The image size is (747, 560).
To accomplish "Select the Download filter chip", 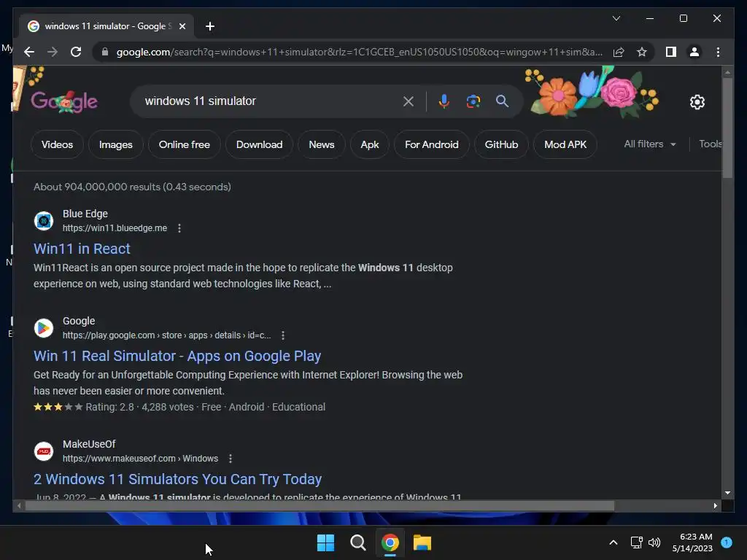I will [x=259, y=144].
